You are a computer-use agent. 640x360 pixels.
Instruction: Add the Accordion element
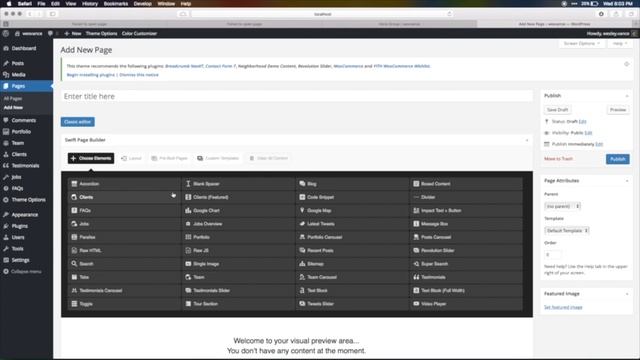click(x=124, y=184)
